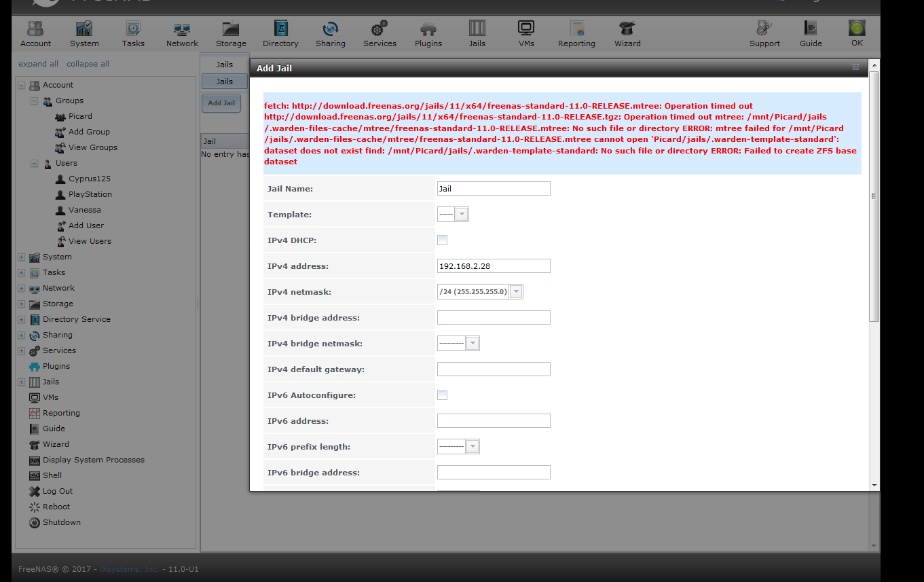
Task: Open Directory Service in the sidebar tree
Action: (x=77, y=319)
